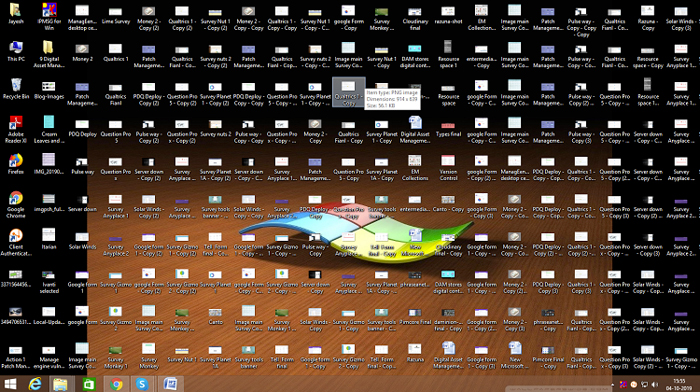The image size is (700, 392).
Task: Select the Tell Form final image file
Action: [x=282, y=356]
